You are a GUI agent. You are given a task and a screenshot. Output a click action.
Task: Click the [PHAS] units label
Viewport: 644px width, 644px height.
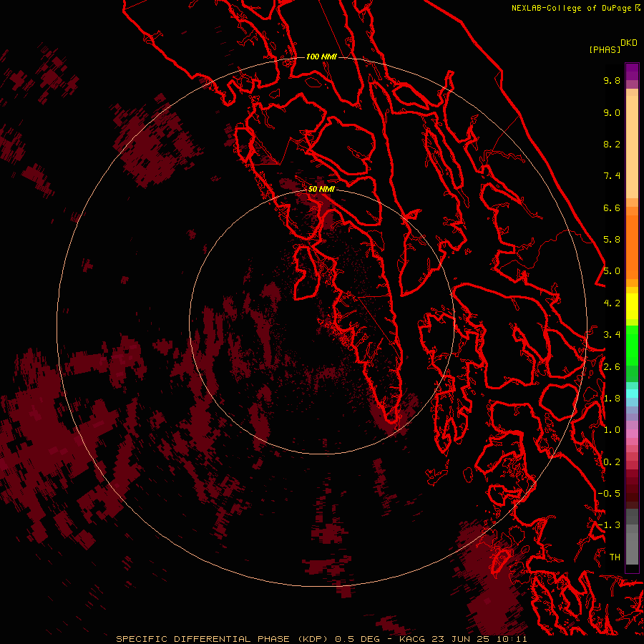[605, 49]
